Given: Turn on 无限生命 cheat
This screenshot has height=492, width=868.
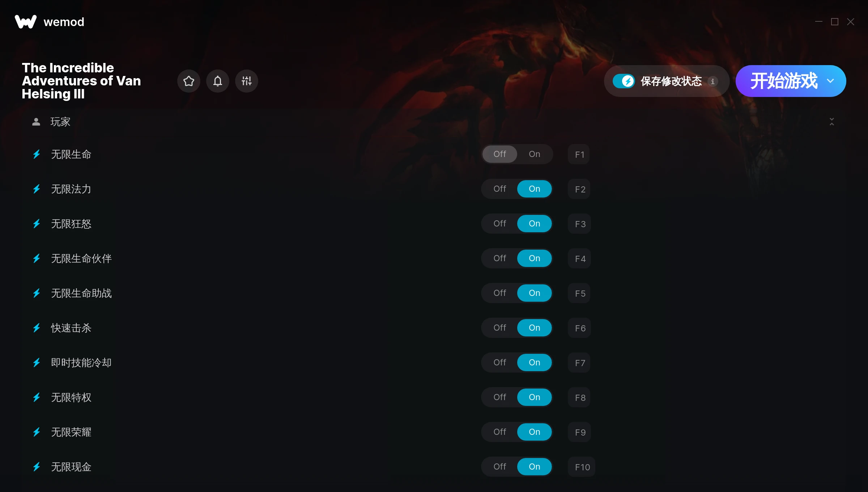Looking at the screenshot, I should click(534, 154).
